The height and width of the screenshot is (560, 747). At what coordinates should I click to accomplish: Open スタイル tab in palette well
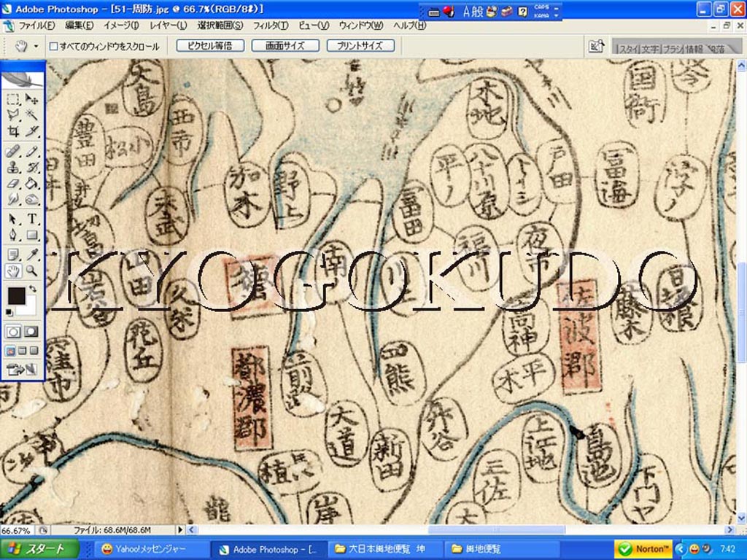pyautogui.click(x=627, y=49)
